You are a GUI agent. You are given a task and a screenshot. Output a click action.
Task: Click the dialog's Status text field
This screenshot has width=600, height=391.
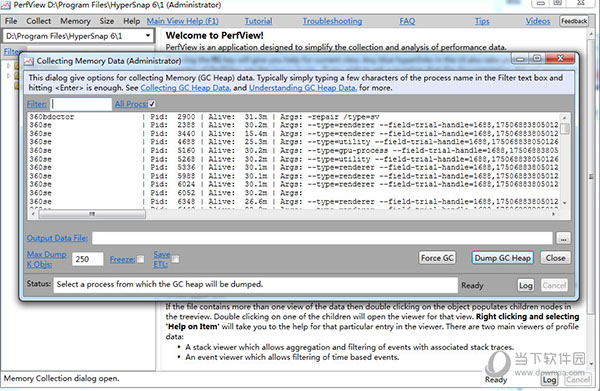(255, 285)
